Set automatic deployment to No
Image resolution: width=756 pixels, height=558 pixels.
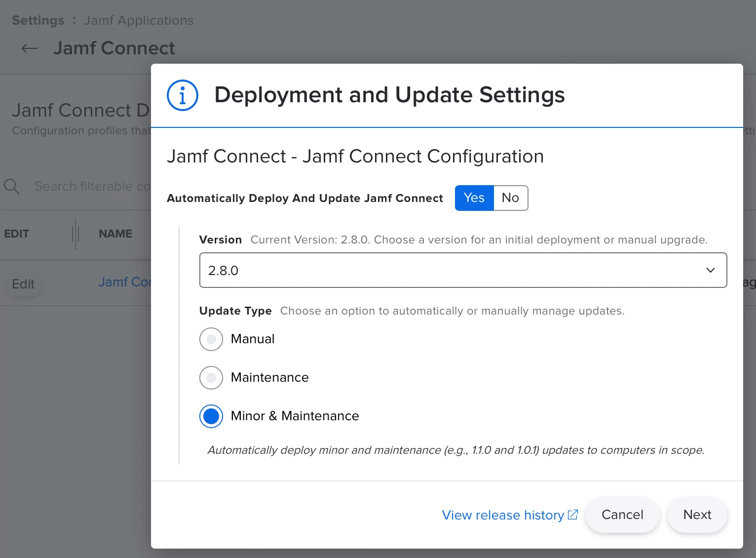(511, 198)
